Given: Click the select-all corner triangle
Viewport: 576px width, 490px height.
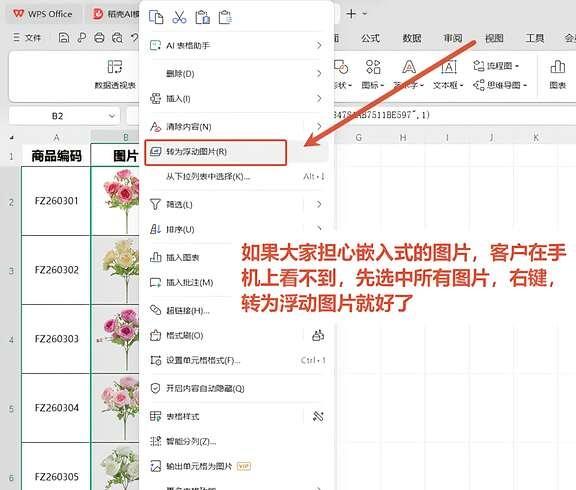Looking at the screenshot, I should pyautogui.click(x=11, y=137).
